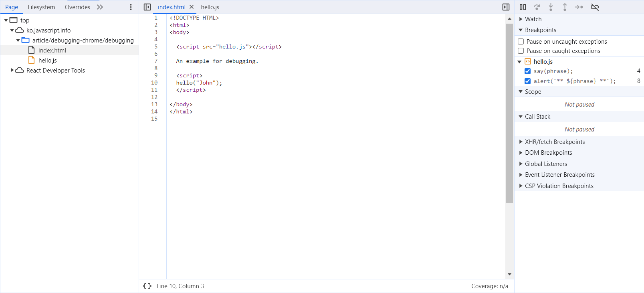Disable the alert breakpoint checkbox

click(x=528, y=81)
